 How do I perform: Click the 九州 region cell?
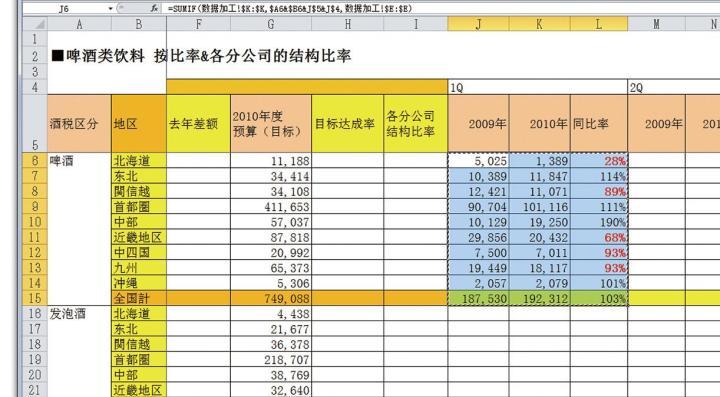pyautogui.click(x=139, y=268)
